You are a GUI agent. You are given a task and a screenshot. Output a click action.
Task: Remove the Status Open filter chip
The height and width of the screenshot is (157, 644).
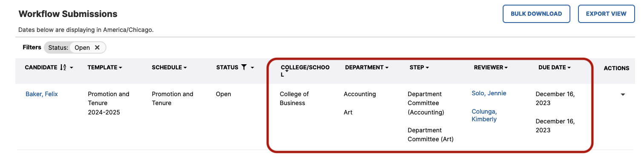97,48
